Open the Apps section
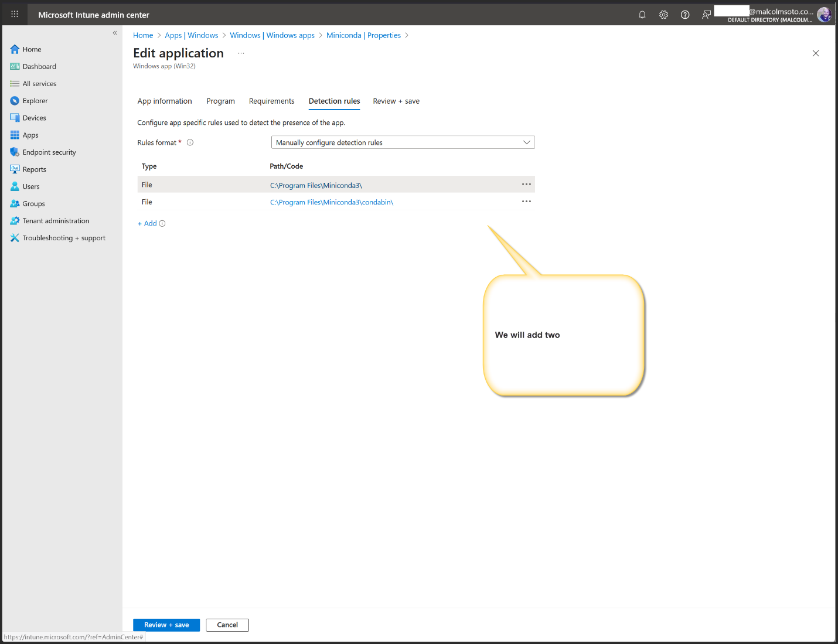 coord(30,135)
